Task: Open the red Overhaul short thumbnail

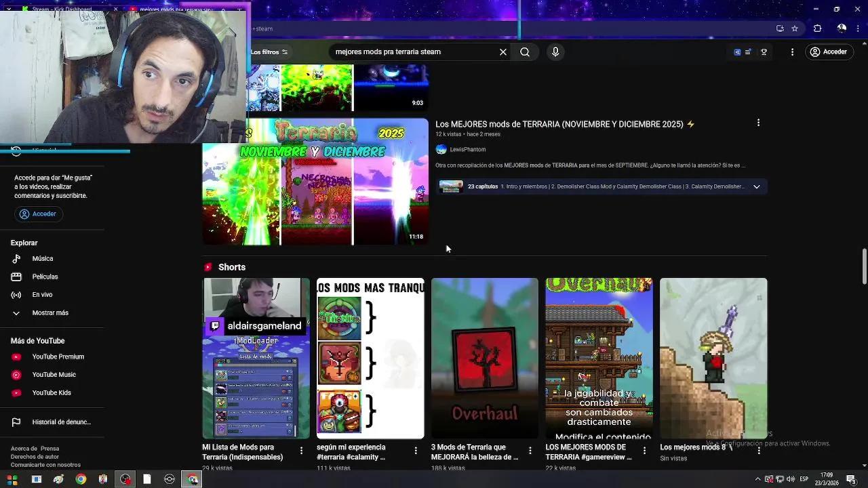Action: click(x=485, y=358)
